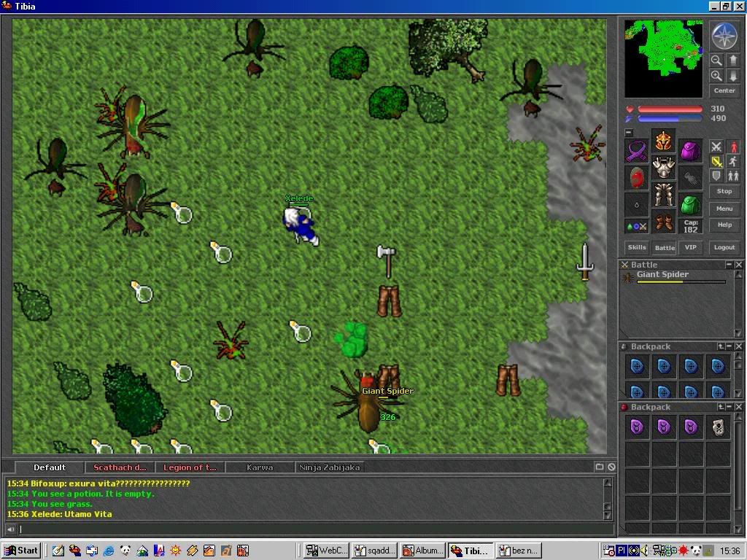The image size is (747, 560).
Task: Click the red shield left-hand slot
Action: [636, 178]
